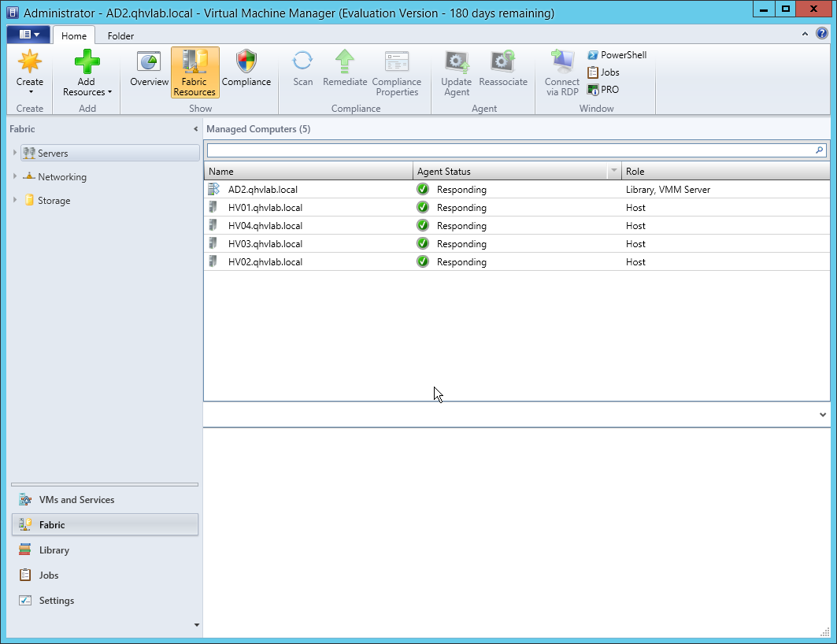Click the Remediate ribbon icon
Image resolution: width=837 pixels, height=644 pixels.
click(x=345, y=61)
